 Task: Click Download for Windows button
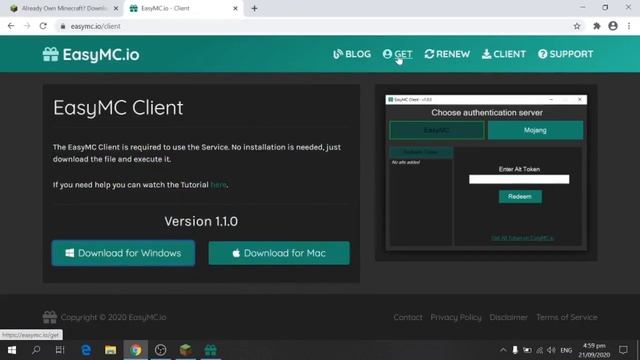pyautogui.click(x=123, y=253)
